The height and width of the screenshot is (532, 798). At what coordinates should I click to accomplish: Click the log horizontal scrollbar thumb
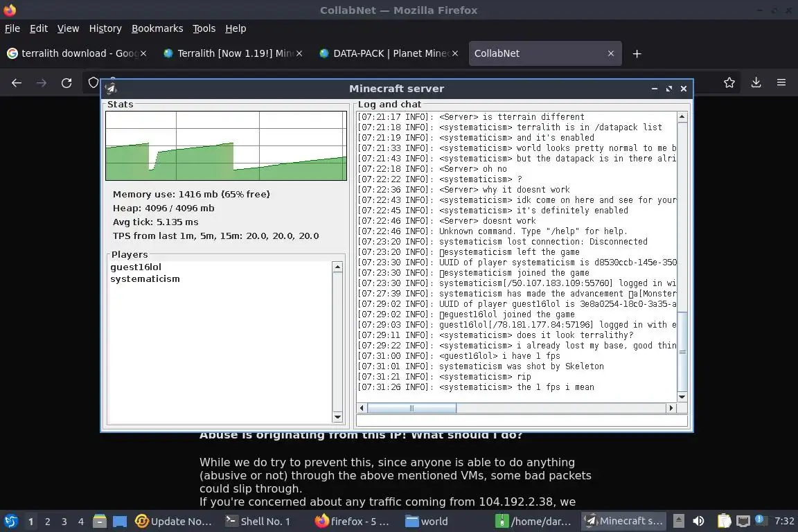coord(411,408)
